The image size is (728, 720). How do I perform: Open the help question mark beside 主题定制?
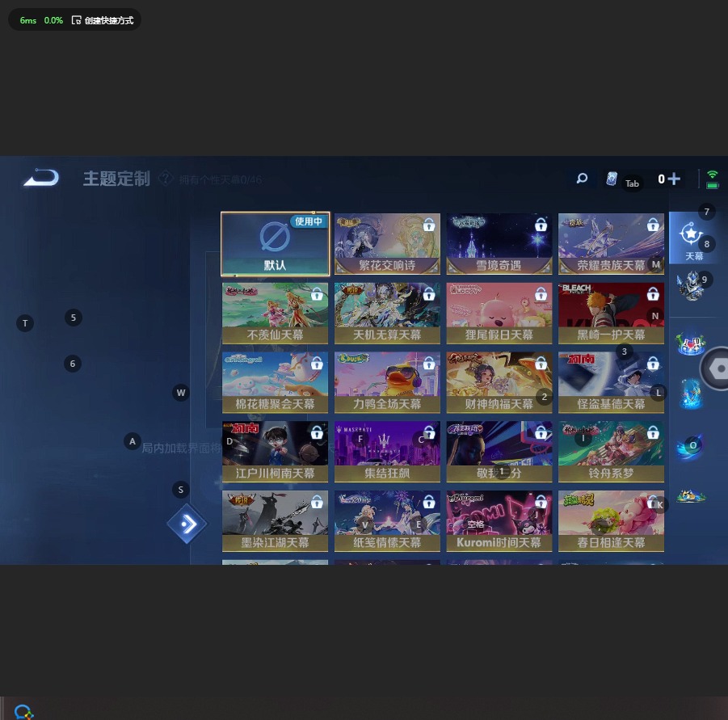166,179
